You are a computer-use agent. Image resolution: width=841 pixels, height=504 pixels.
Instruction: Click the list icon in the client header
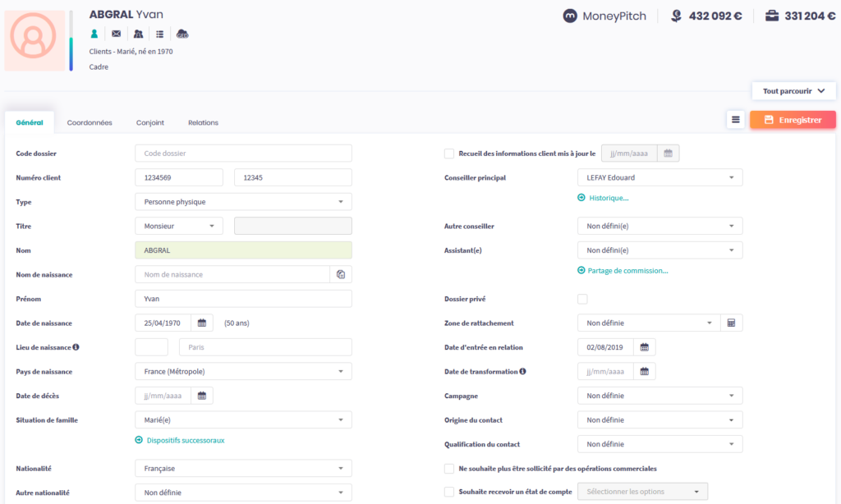tap(159, 34)
